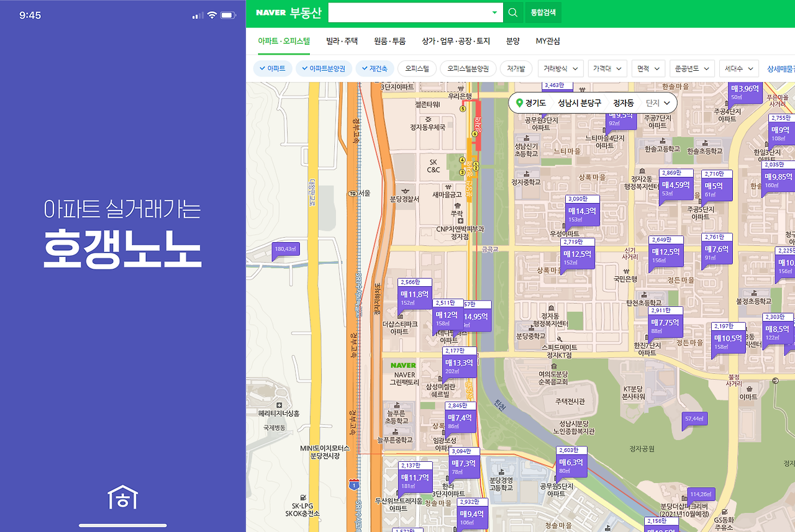Click the 부동산 title link in header
This screenshot has height=532, width=795.
coord(306,12)
